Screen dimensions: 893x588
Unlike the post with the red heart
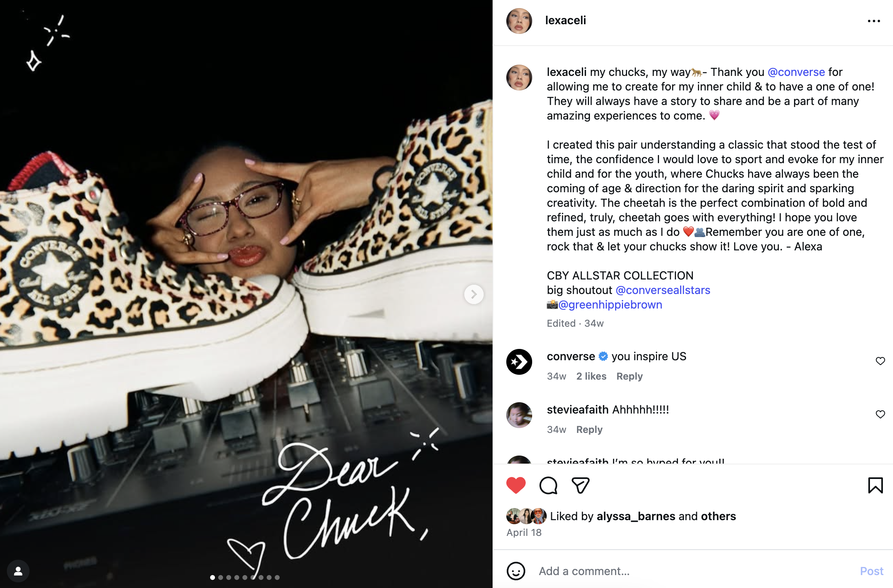click(516, 485)
